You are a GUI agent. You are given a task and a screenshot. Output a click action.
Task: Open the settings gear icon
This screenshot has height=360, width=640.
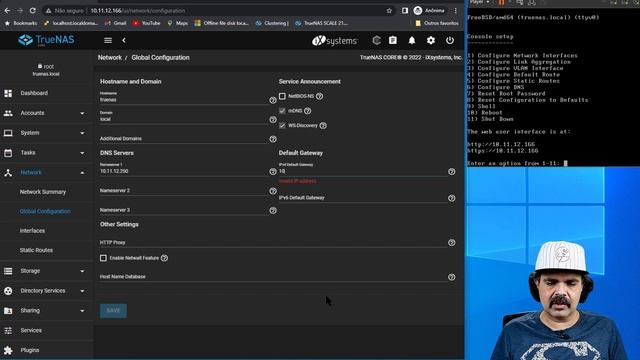coord(431,40)
